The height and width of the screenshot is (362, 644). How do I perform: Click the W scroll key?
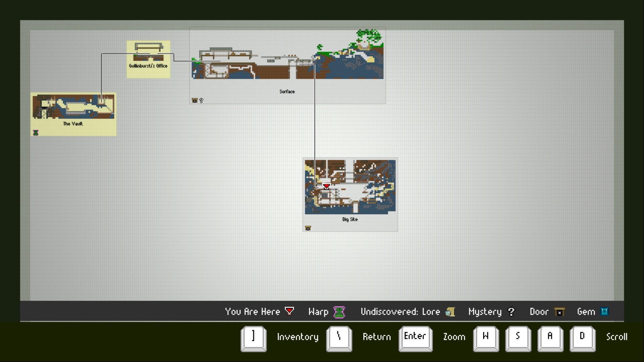[486, 338]
